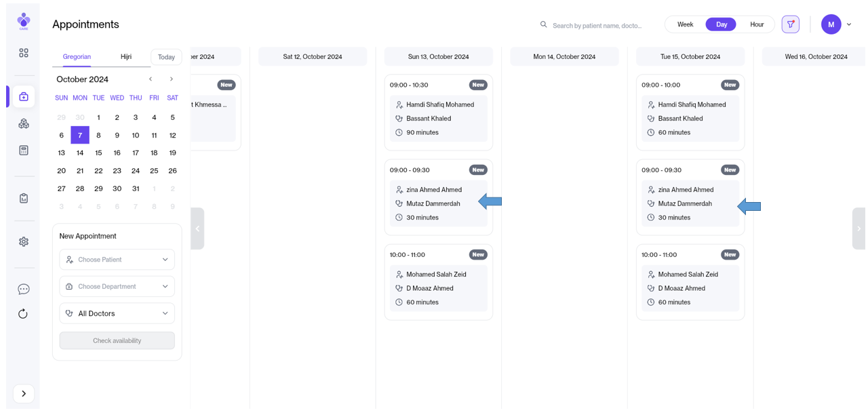
Task: Click the Check availability button
Action: click(x=117, y=340)
